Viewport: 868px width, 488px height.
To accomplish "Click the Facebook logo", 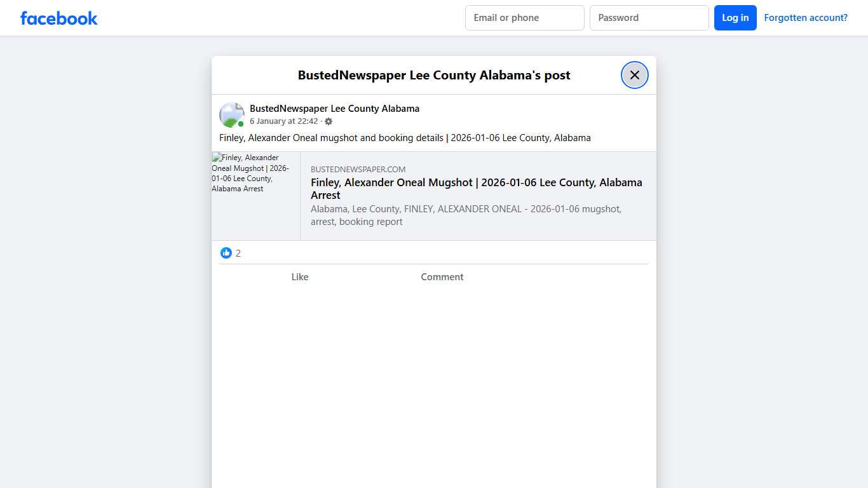I will pos(58,18).
